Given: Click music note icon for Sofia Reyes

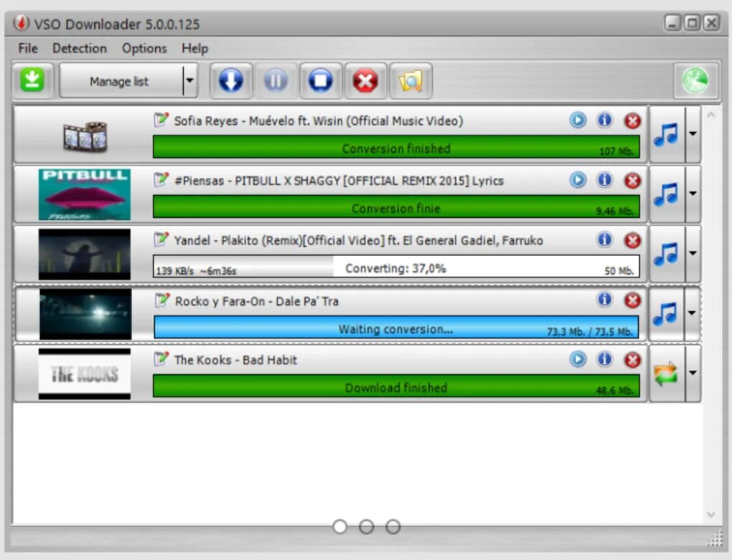Looking at the screenshot, I should [x=667, y=134].
